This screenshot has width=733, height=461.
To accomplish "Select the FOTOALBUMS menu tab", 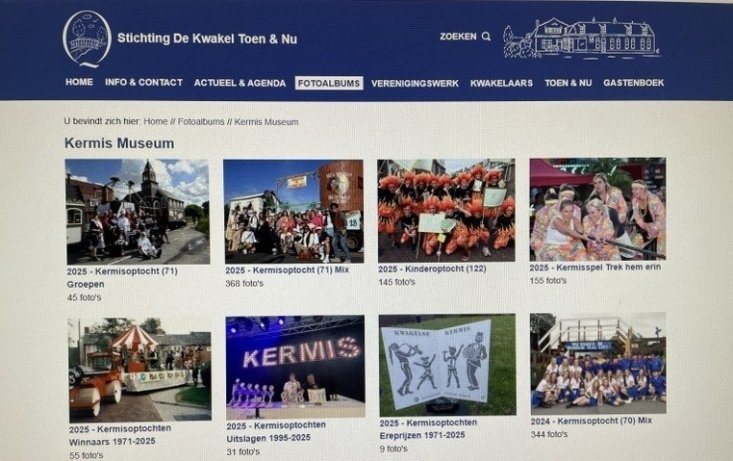I will 329,83.
